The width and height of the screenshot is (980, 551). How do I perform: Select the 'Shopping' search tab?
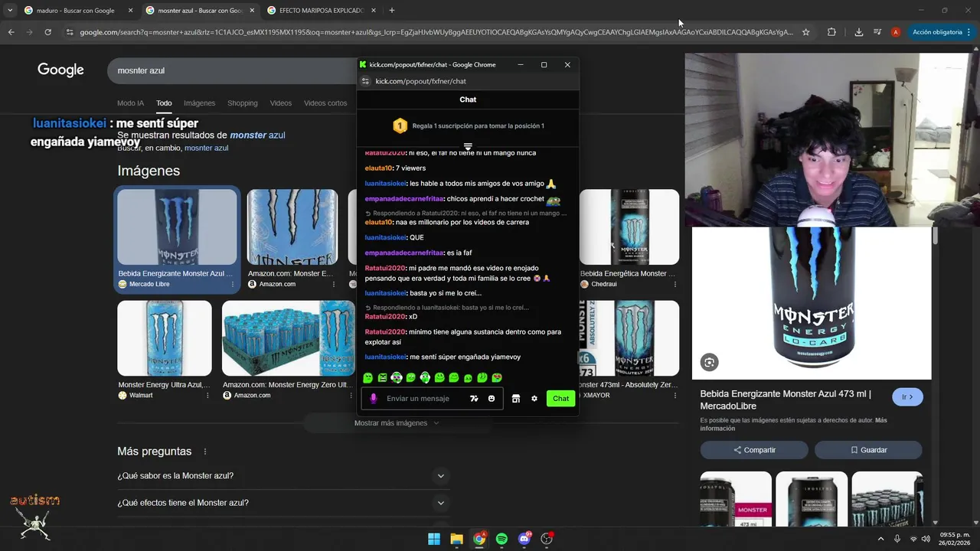click(242, 103)
